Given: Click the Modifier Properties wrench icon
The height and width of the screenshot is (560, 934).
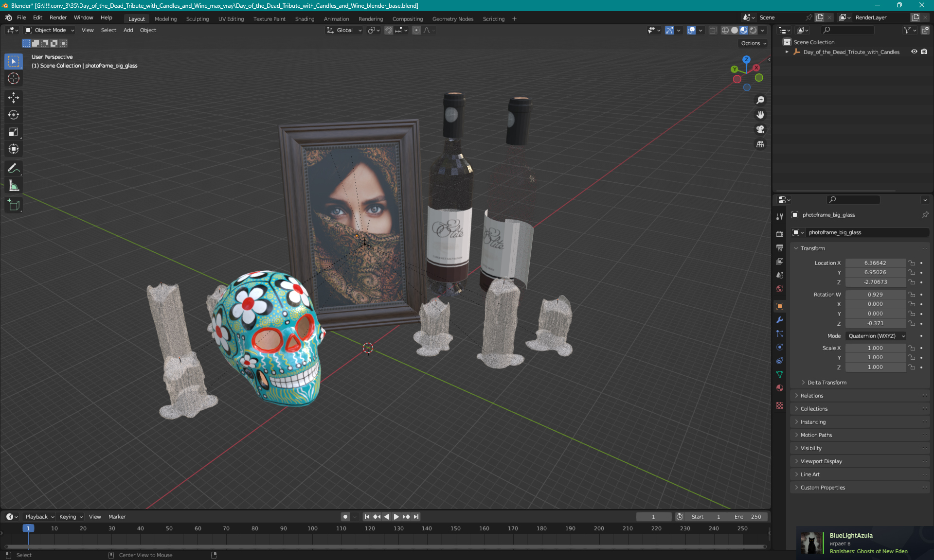Looking at the screenshot, I should coord(780,320).
